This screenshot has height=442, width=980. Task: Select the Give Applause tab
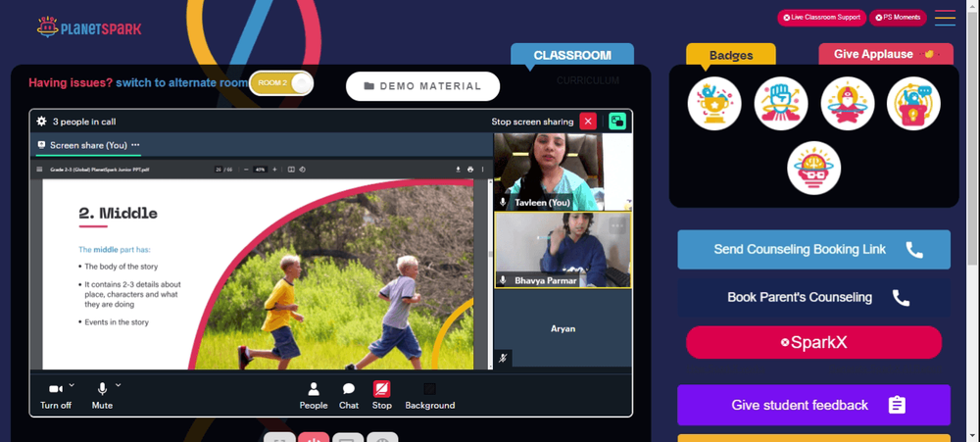pyautogui.click(x=886, y=54)
